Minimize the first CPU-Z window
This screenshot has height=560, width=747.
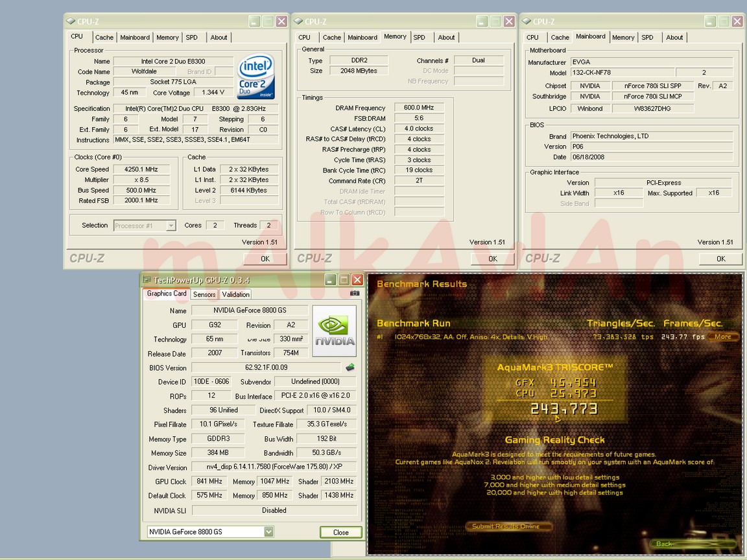point(255,21)
